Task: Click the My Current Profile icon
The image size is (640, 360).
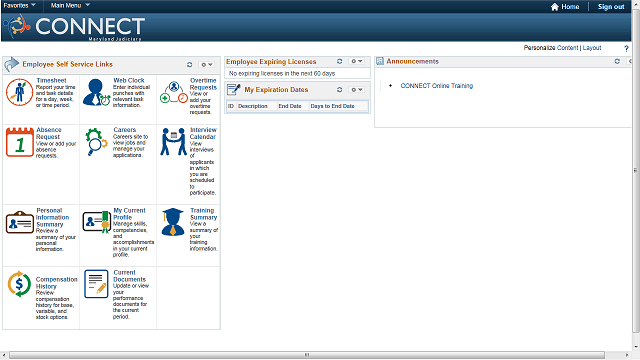Action: coord(96,222)
